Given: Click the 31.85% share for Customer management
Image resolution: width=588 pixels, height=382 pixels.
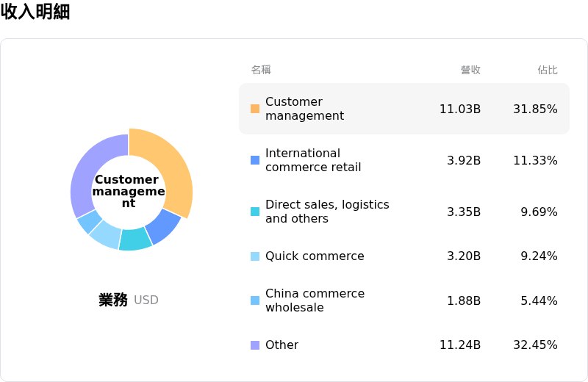Looking at the screenshot, I should click(x=535, y=109).
